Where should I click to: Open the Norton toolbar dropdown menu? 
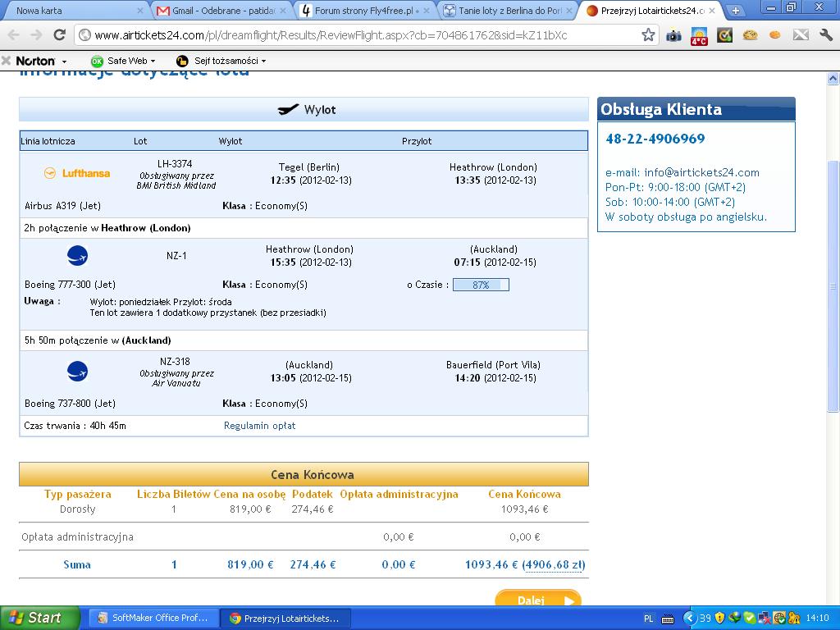click(x=64, y=62)
